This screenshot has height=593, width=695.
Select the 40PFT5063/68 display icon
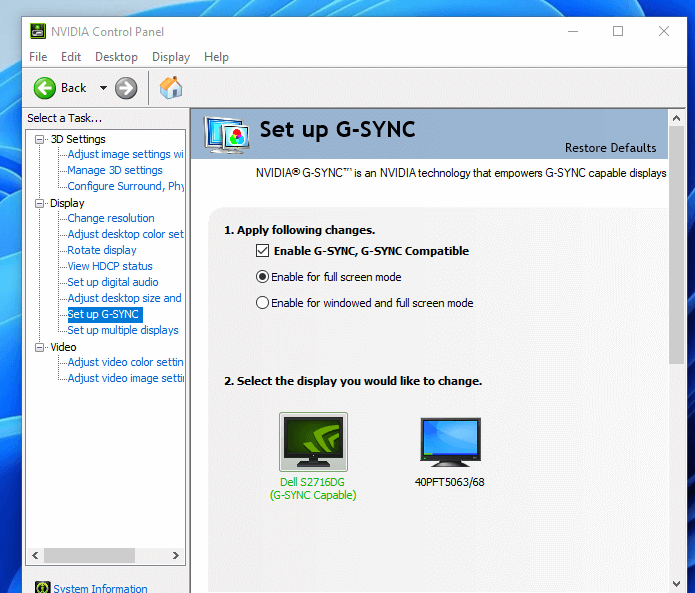[450, 442]
